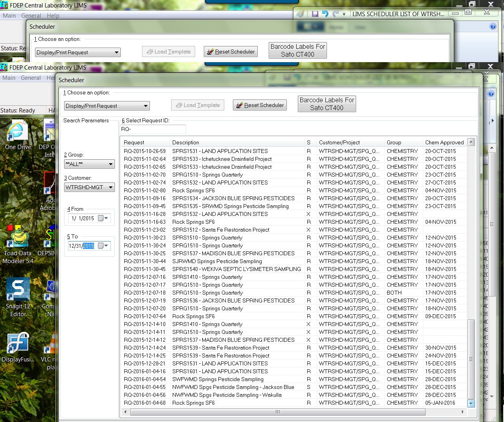Click Barcode Labels For Sato CT400 button
Image resolution: width=504 pixels, height=422 pixels.
point(327,104)
